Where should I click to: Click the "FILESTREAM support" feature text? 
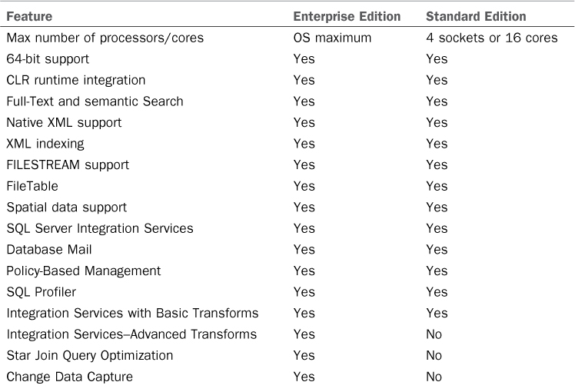pyautogui.click(x=68, y=164)
